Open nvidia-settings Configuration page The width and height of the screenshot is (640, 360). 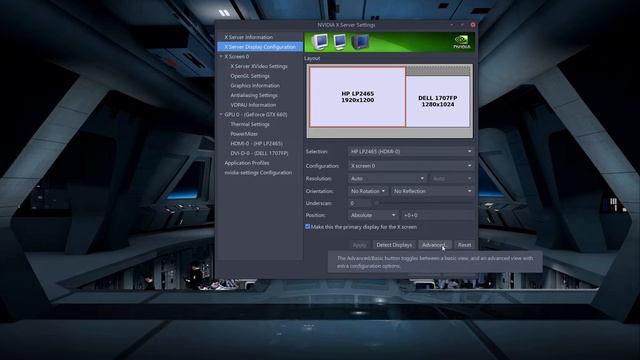[x=258, y=173]
